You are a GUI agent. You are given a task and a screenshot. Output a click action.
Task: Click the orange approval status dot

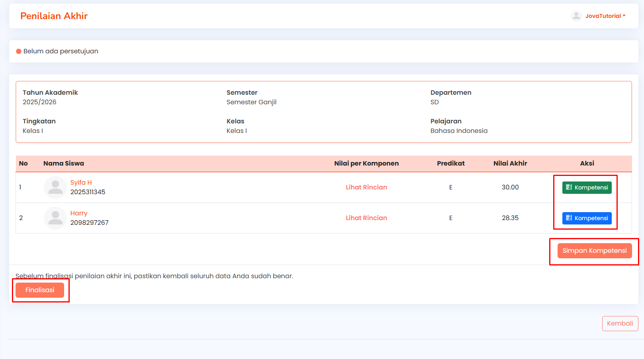[x=19, y=51]
